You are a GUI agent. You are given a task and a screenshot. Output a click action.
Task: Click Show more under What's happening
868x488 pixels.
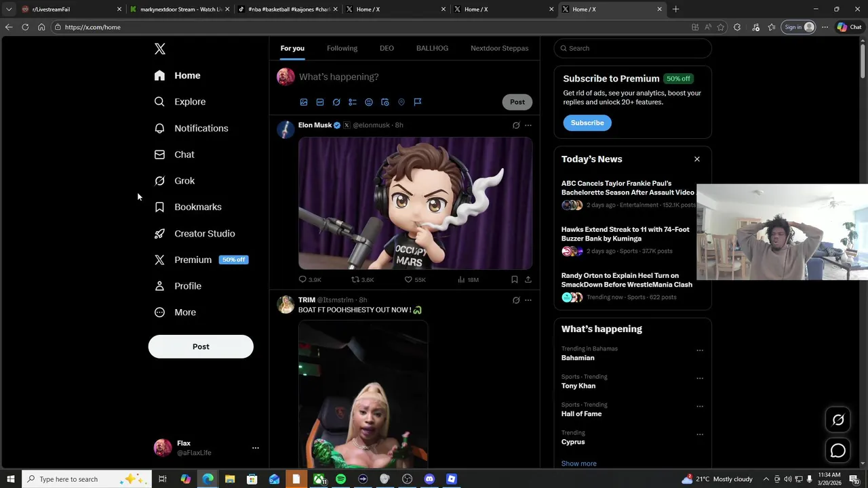(x=579, y=464)
